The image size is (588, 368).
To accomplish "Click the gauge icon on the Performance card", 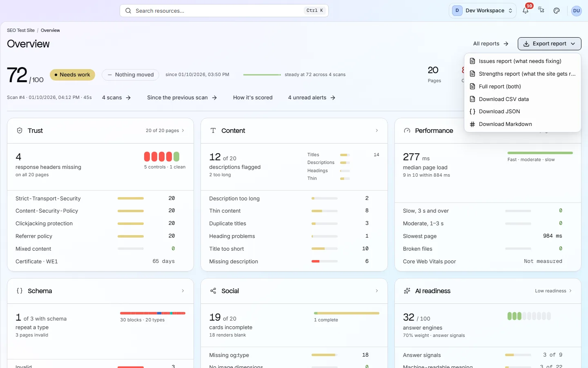I will 407,130.
